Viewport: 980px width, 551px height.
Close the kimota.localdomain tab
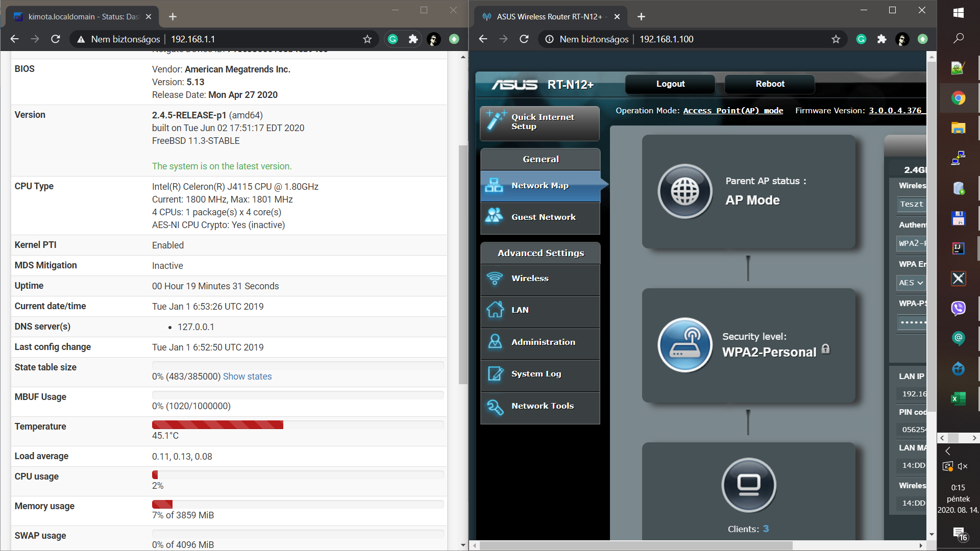point(149,17)
